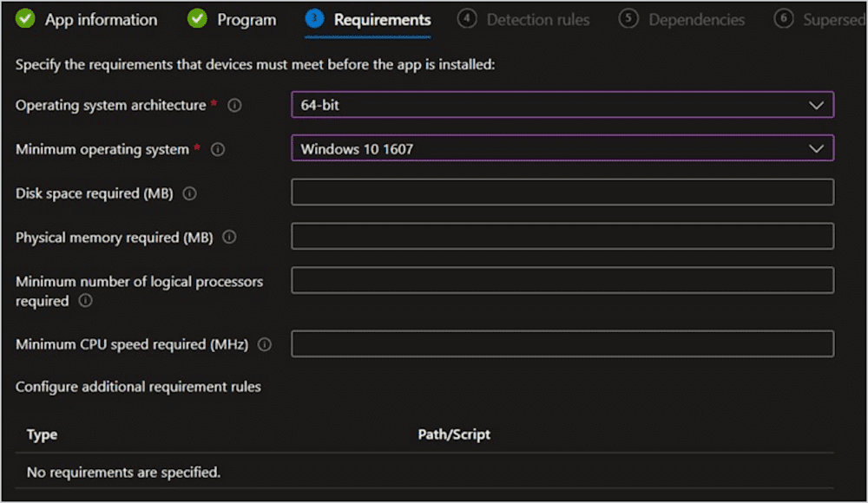Image resolution: width=868 pixels, height=503 pixels.
Task: Go to the Program tab
Action: click(247, 20)
